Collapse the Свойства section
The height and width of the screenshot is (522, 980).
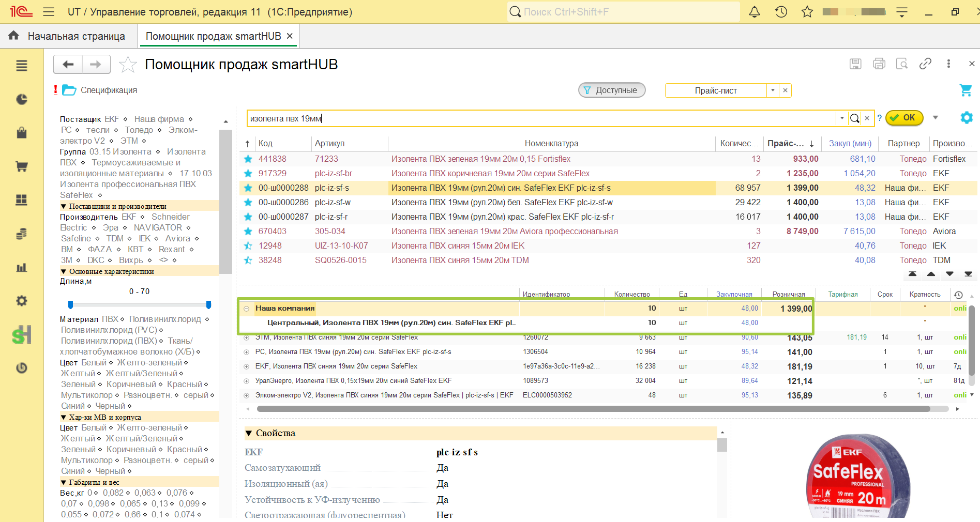point(249,433)
